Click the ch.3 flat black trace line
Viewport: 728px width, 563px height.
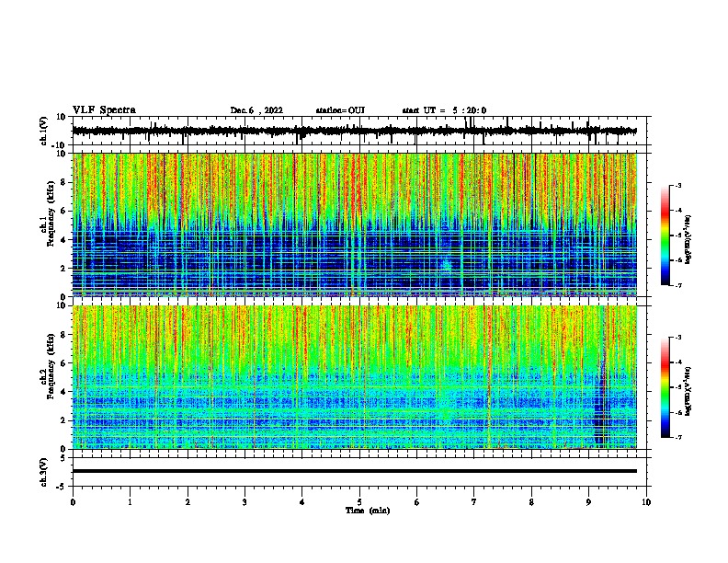coord(355,471)
